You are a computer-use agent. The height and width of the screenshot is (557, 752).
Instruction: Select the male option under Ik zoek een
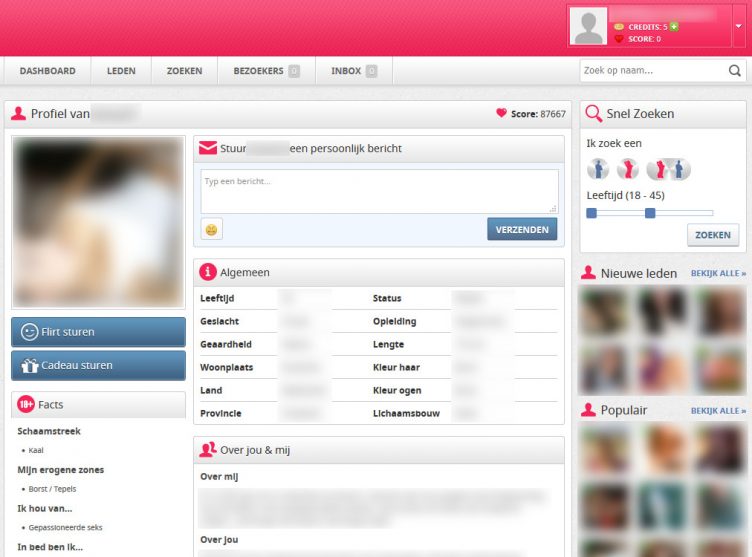pyautogui.click(x=598, y=169)
